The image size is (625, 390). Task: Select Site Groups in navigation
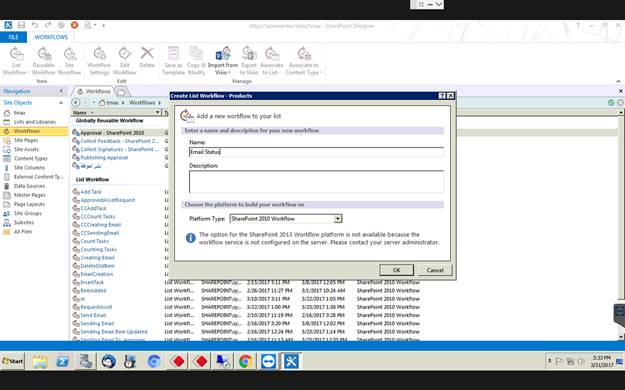pos(28,214)
